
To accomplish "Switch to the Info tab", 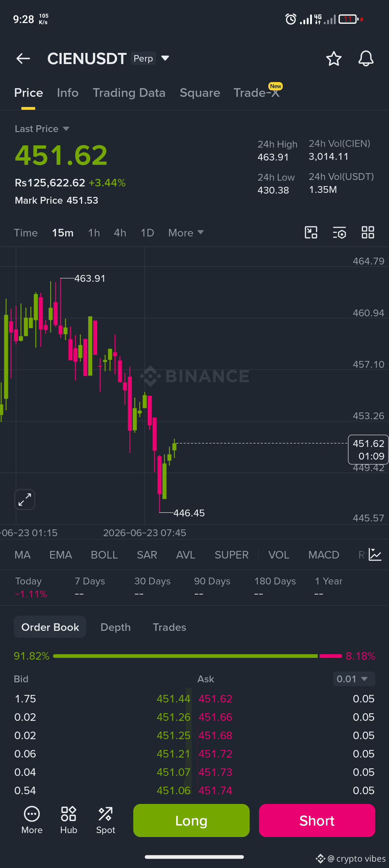I will point(68,93).
